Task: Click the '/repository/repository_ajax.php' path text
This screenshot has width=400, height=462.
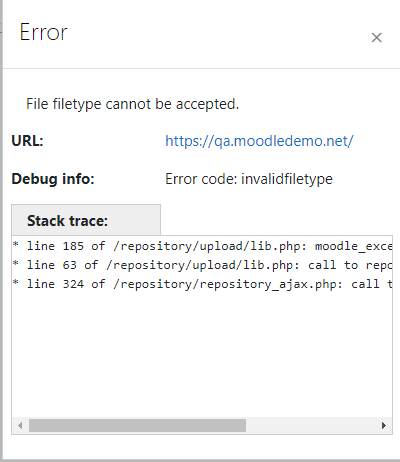Action: coord(228,284)
